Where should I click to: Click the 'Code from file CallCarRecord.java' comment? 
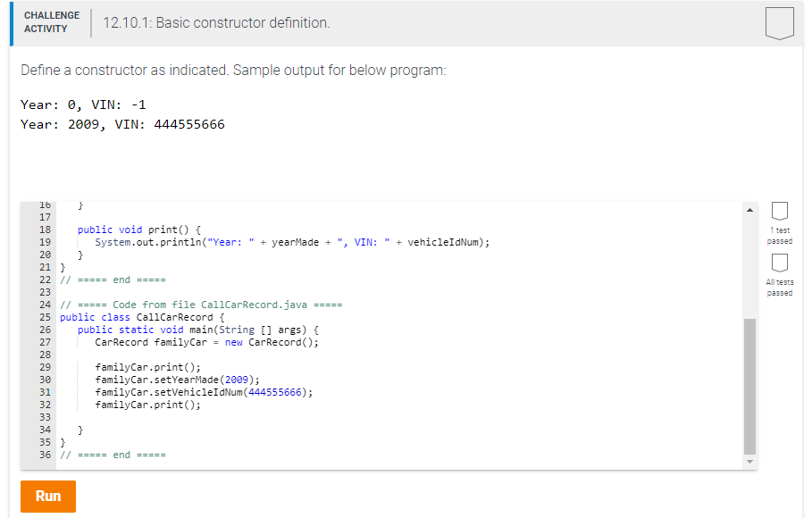[201, 305]
